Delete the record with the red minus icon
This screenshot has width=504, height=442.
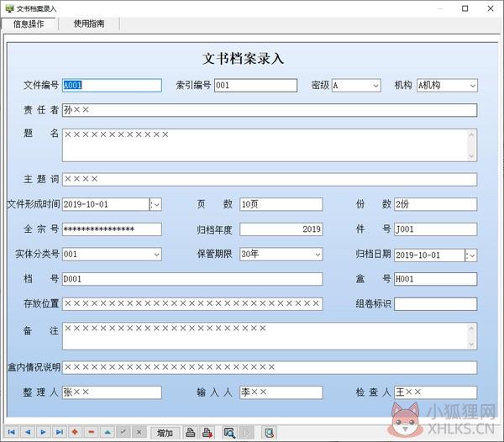(x=92, y=433)
